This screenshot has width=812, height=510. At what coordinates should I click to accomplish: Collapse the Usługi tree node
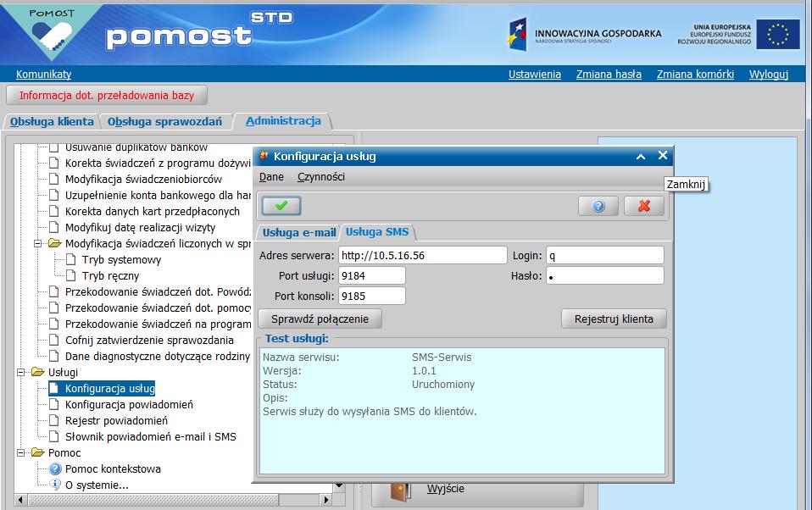click(20, 372)
